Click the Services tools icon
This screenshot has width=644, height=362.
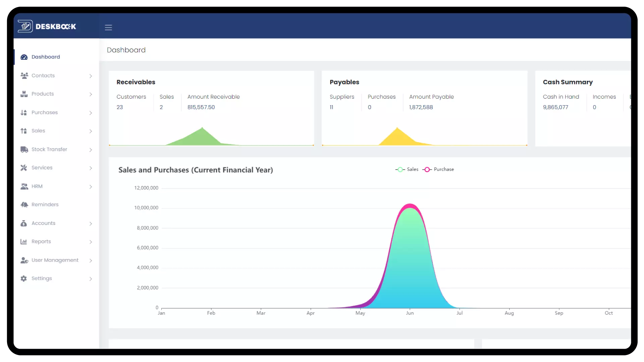tap(23, 168)
